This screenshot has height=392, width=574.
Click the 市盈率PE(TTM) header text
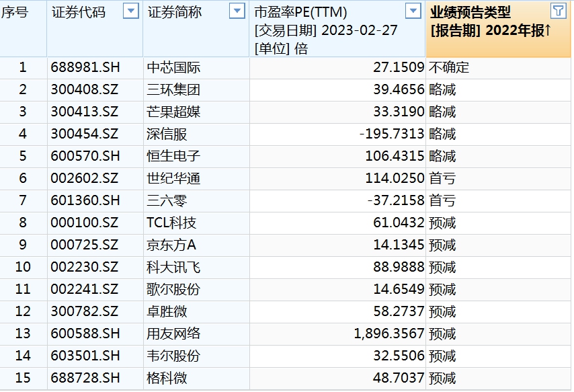[300, 12]
